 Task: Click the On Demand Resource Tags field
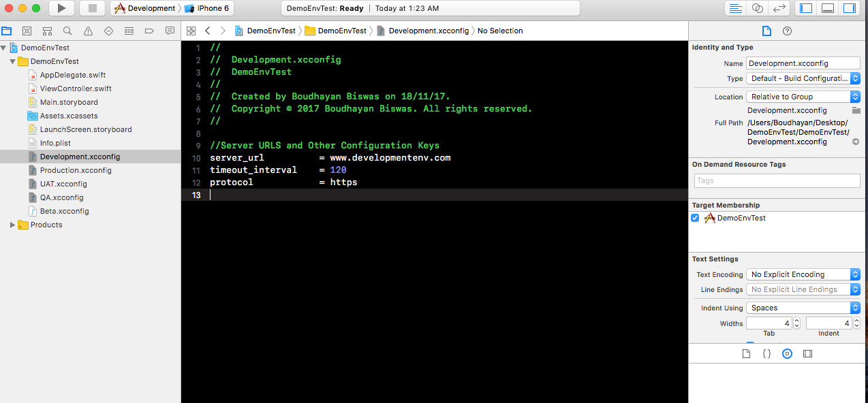[x=777, y=180]
